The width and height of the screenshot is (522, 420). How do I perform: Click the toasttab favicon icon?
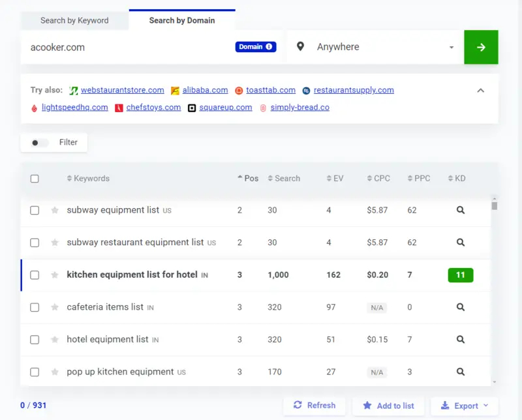239,91
